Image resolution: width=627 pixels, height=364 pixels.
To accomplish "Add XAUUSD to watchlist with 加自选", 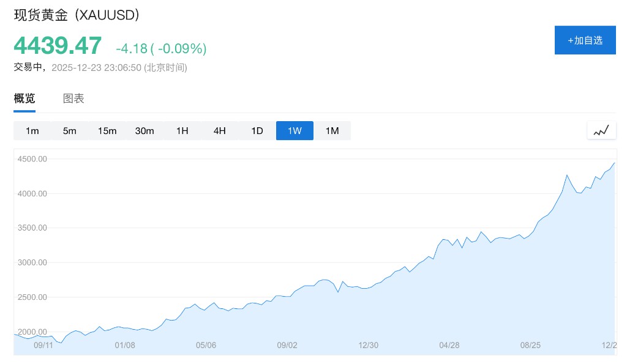I will coord(585,40).
